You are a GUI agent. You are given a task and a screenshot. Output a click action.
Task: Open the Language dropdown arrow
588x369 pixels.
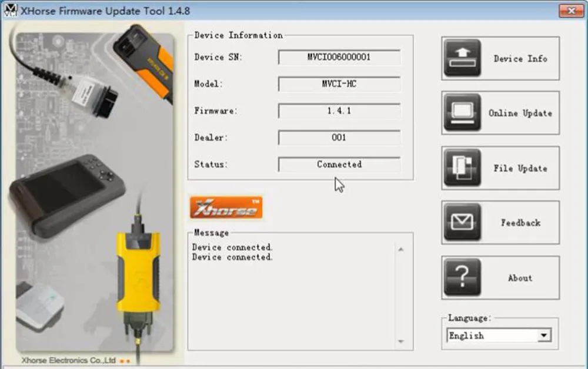[x=544, y=336]
